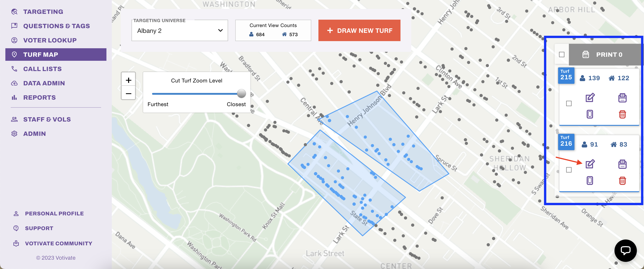Click the Data Admin cloud upload icon

[15, 83]
